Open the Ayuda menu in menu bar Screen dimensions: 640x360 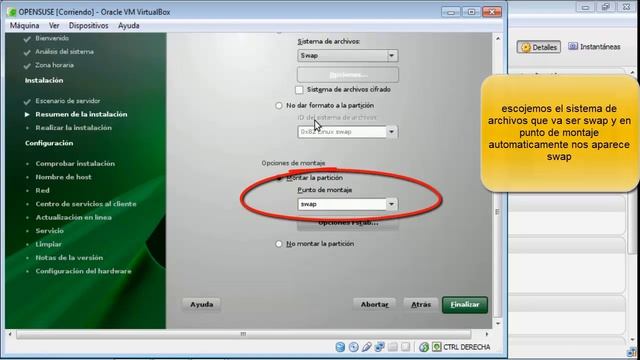point(129,26)
